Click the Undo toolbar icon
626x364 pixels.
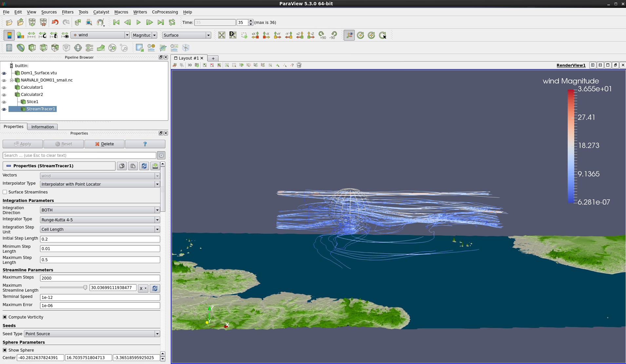pyautogui.click(x=55, y=23)
